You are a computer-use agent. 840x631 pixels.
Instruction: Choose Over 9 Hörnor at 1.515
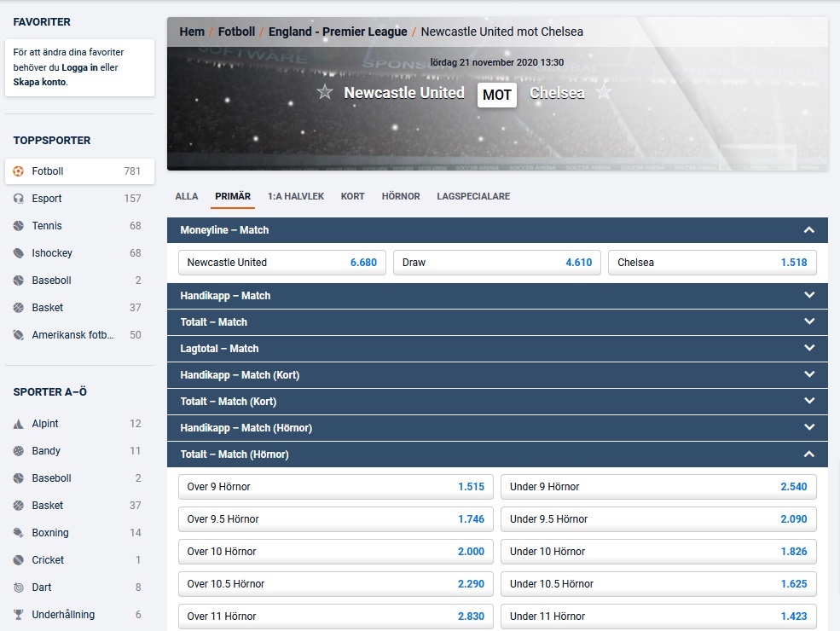point(336,487)
